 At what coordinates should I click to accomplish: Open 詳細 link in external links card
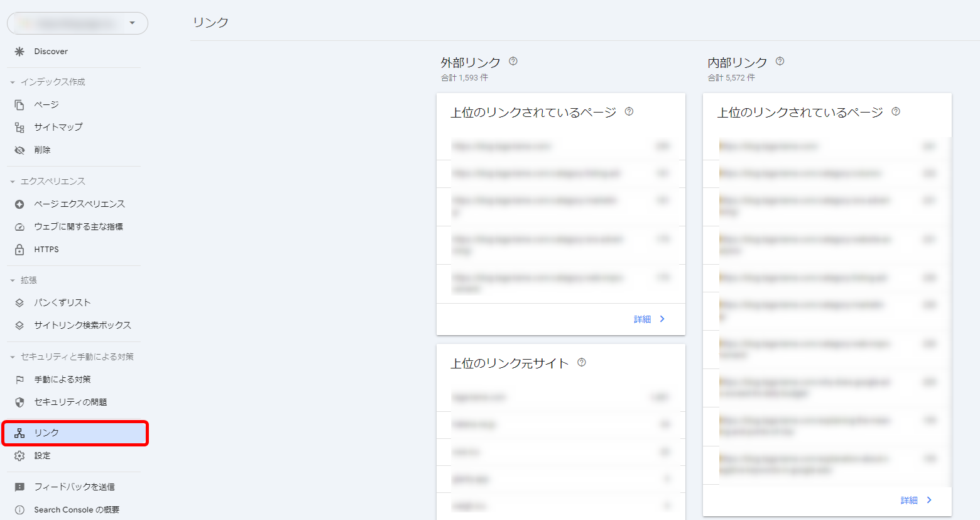642,319
